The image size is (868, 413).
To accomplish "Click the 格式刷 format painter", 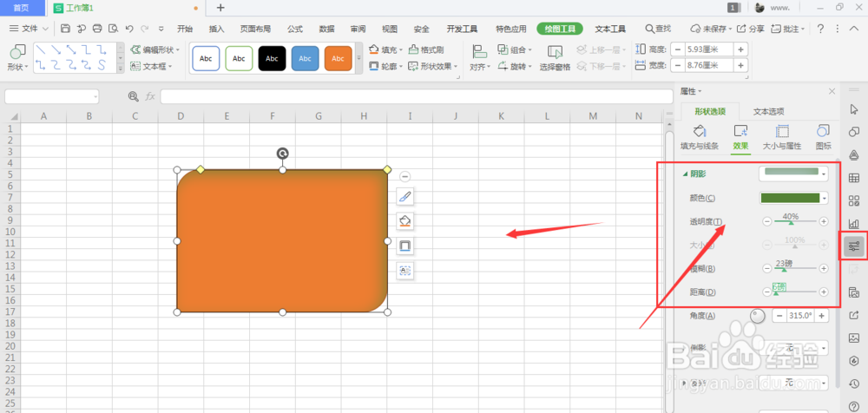I will pyautogui.click(x=426, y=49).
